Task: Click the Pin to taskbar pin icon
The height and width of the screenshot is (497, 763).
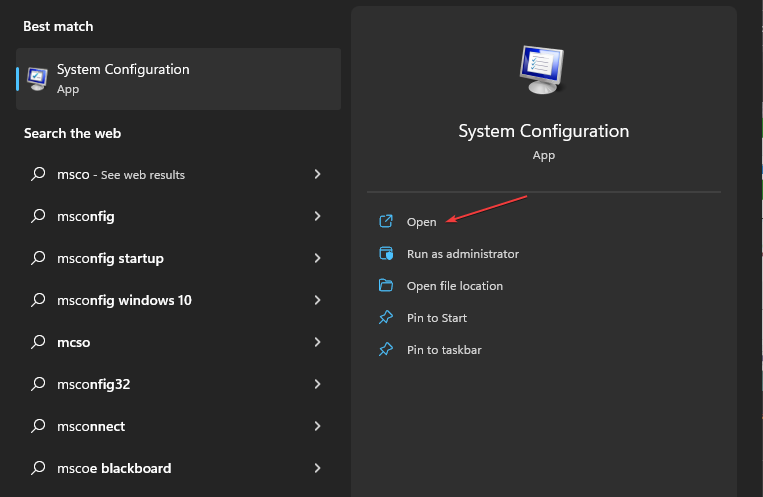Action: (x=386, y=350)
